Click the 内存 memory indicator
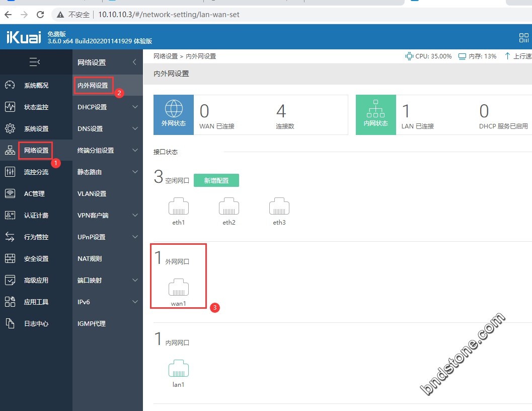The width and height of the screenshot is (532, 411). (477, 56)
